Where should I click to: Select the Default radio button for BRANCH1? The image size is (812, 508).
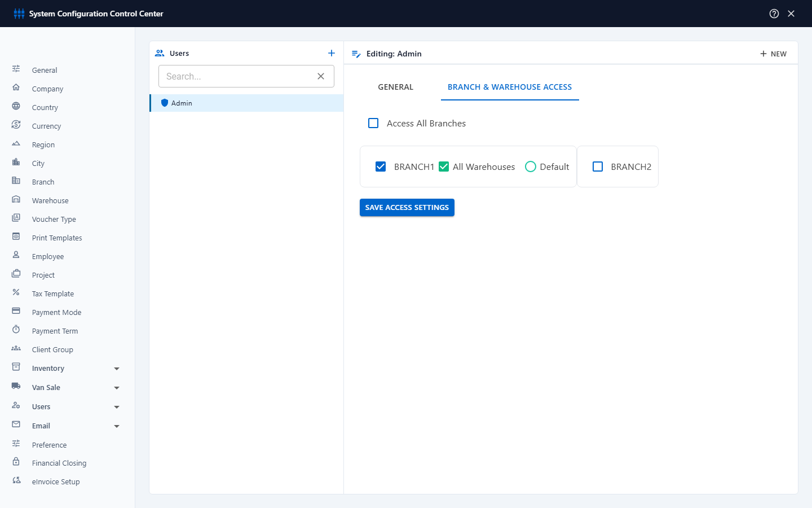(531, 167)
